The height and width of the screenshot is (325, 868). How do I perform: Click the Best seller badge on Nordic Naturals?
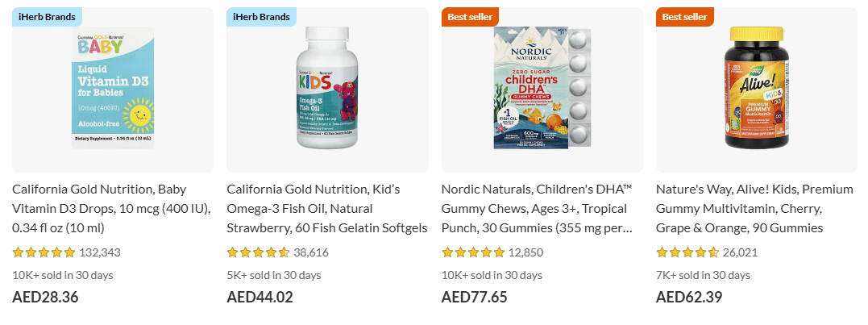(470, 16)
